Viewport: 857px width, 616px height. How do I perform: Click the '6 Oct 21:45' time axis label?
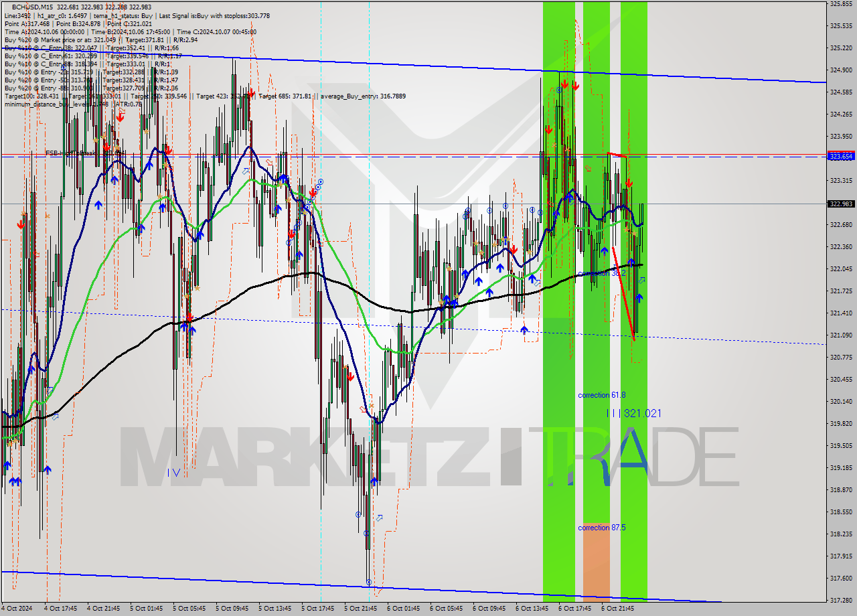(617, 609)
